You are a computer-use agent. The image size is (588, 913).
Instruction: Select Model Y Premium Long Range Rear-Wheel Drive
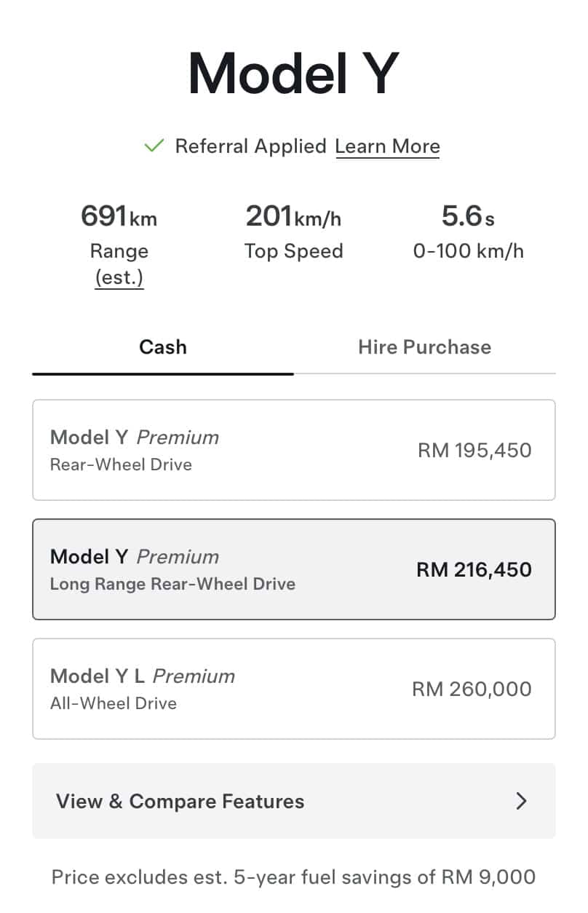click(294, 569)
